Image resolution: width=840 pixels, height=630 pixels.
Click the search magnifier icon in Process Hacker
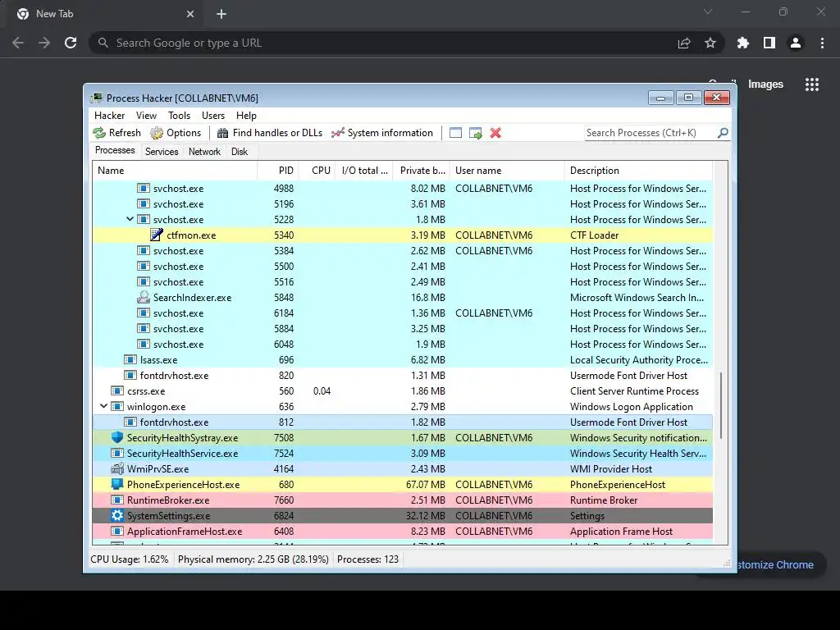(x=723, y=132)
